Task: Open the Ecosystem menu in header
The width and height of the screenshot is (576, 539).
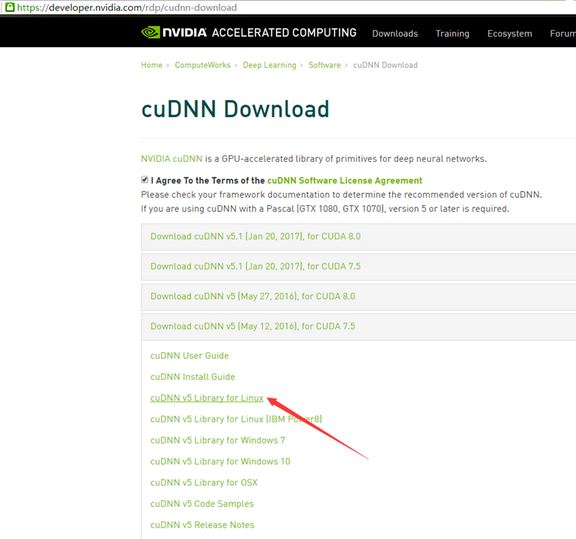Action: point(510,33)
